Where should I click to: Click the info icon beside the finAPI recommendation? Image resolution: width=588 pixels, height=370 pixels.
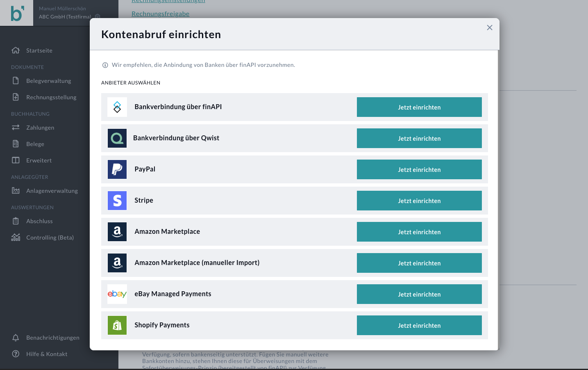coord(105,65)
